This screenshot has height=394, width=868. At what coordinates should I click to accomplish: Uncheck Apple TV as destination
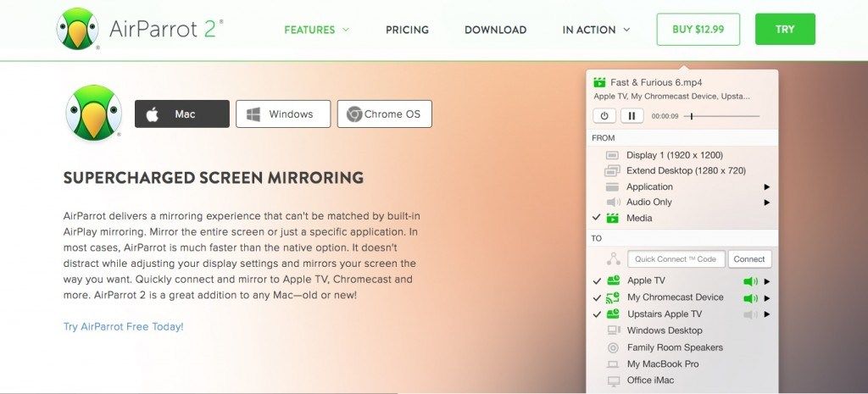coord(597,280)
